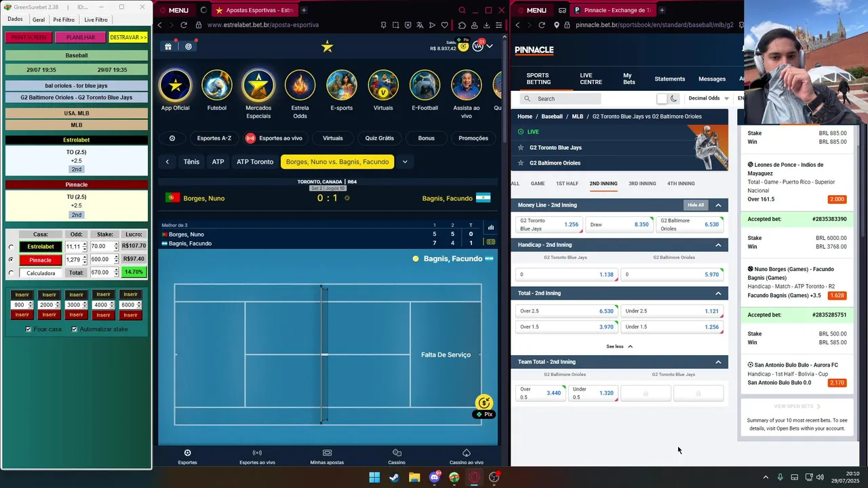Click the PRINT SCREEN button
Image resolution: width=868 pixels, height=488 pixels.
(28, 37)
